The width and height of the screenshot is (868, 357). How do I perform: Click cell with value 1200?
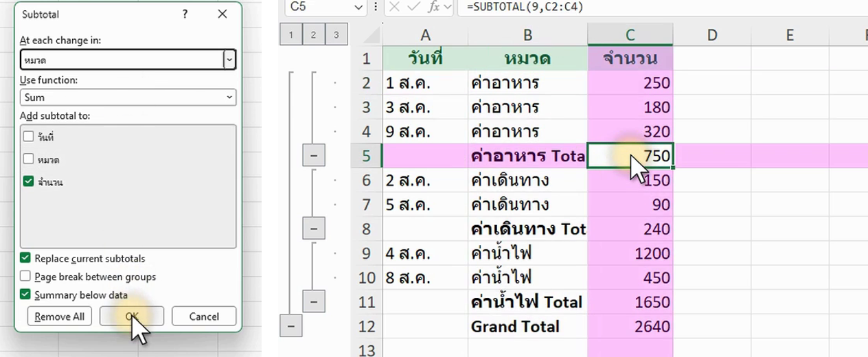[x=630, y=253]
